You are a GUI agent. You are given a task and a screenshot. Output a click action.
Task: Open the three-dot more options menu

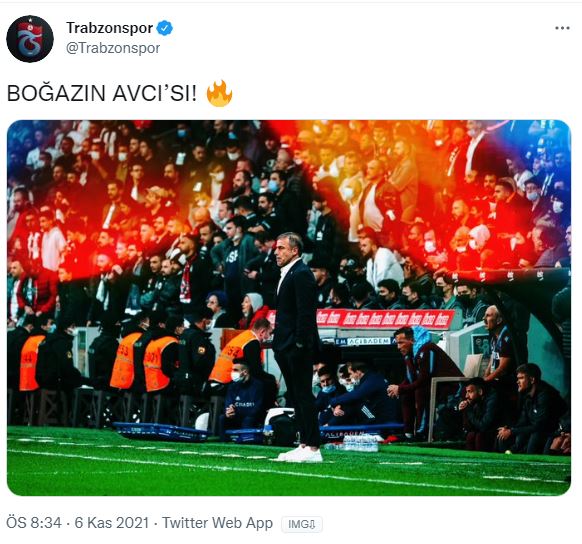(562, 28)
